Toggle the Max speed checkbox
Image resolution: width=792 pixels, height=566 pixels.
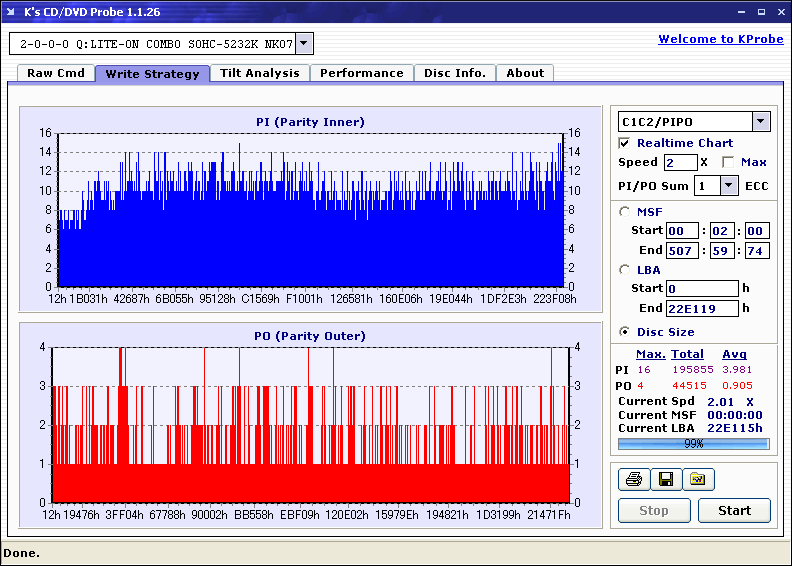728,162
